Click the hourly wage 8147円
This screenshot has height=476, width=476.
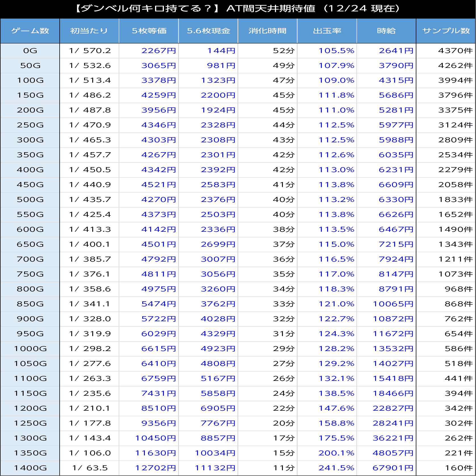pos(396,274)
